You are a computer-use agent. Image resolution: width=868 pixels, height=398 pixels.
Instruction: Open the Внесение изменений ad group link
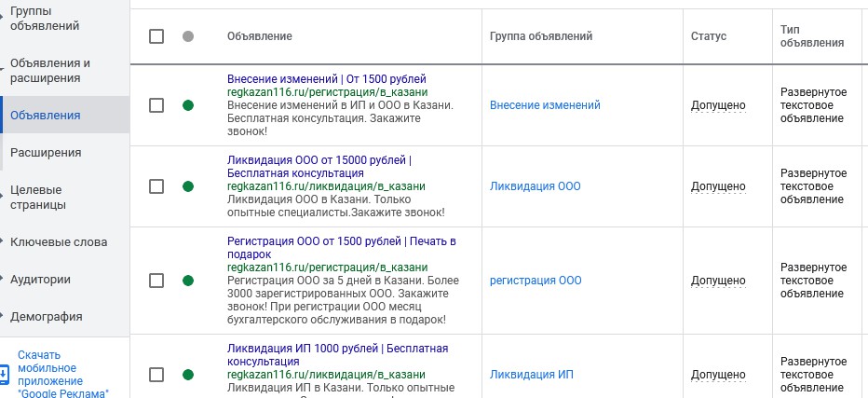(x=545, y=105)
